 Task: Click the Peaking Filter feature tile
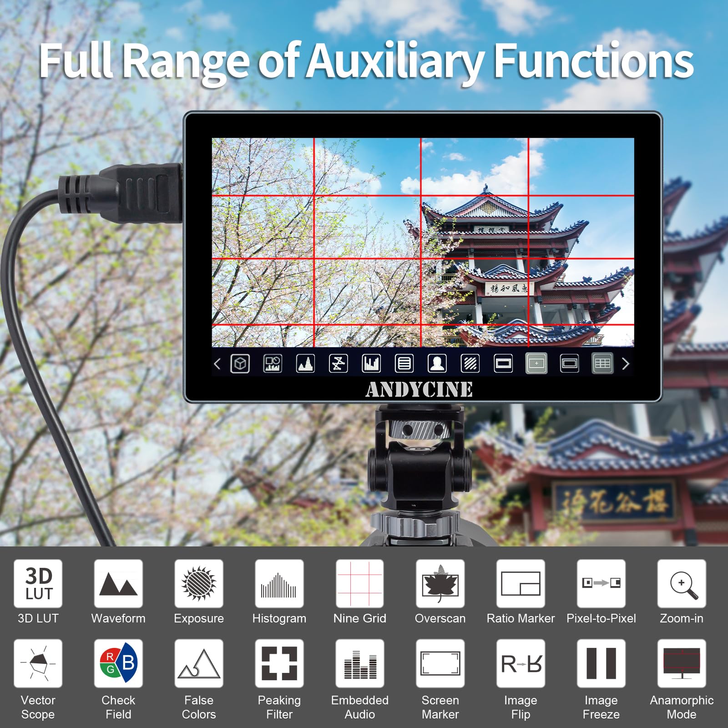(279, 663)
